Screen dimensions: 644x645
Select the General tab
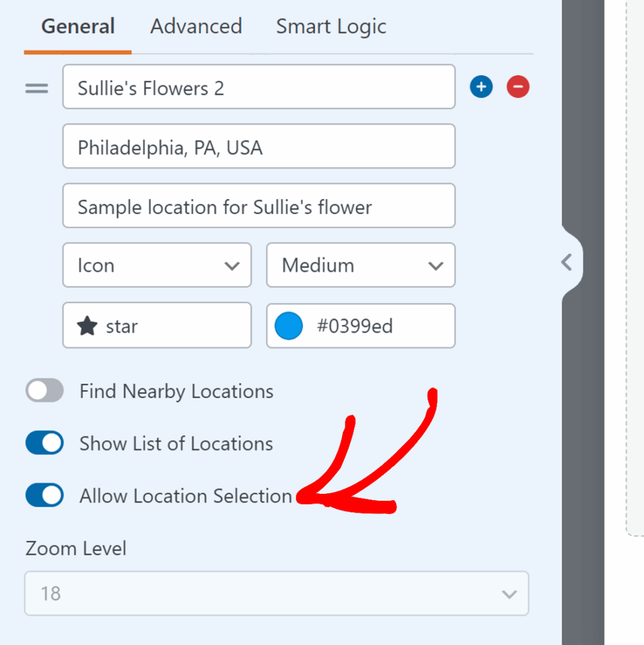point(78,26)
